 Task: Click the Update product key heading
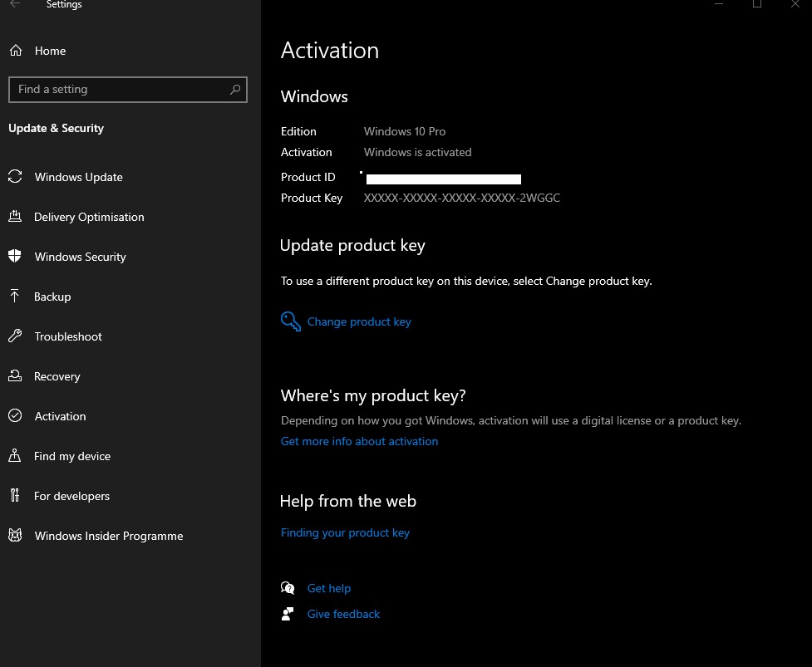coord(352,245)
